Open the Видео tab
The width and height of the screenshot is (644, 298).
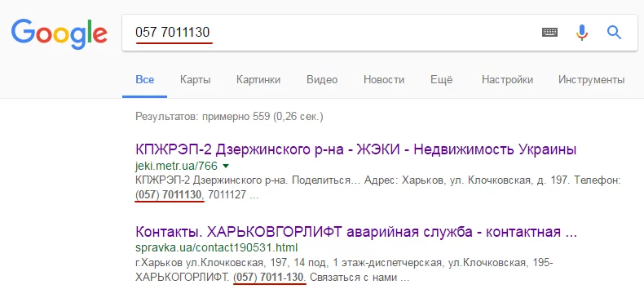322,79
